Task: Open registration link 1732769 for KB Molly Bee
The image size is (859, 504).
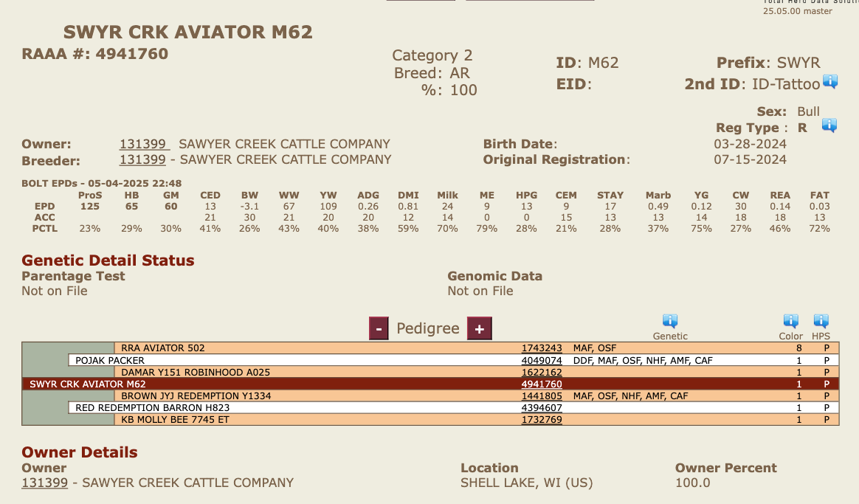Action: (542, 420)
